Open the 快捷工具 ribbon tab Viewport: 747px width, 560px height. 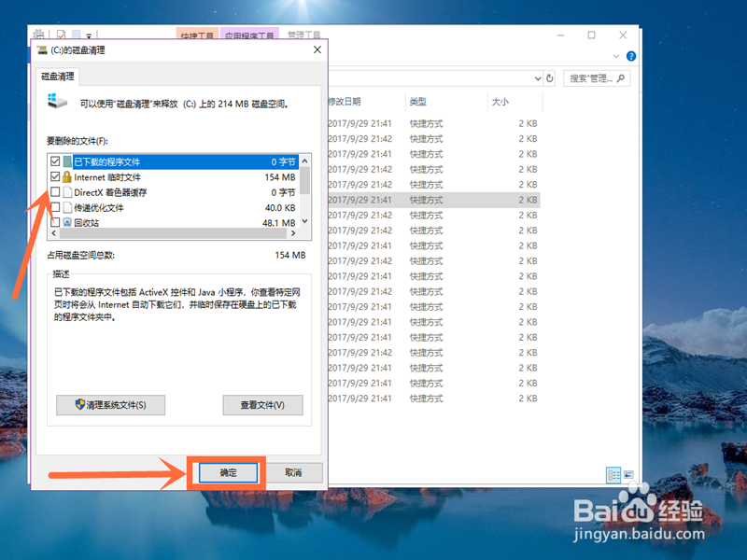click(197, 35)
